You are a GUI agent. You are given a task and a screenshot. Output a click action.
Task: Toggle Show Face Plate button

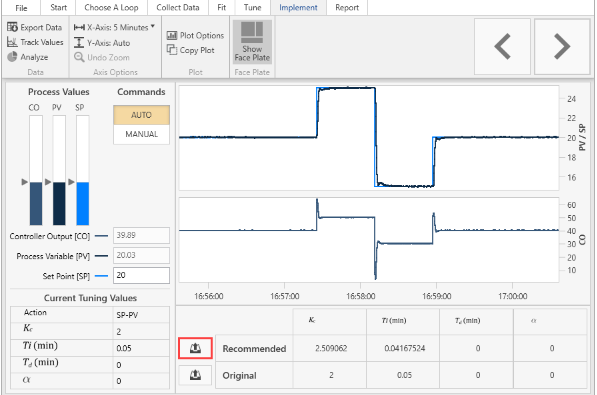pyautogui.click(x=252, y=42)
